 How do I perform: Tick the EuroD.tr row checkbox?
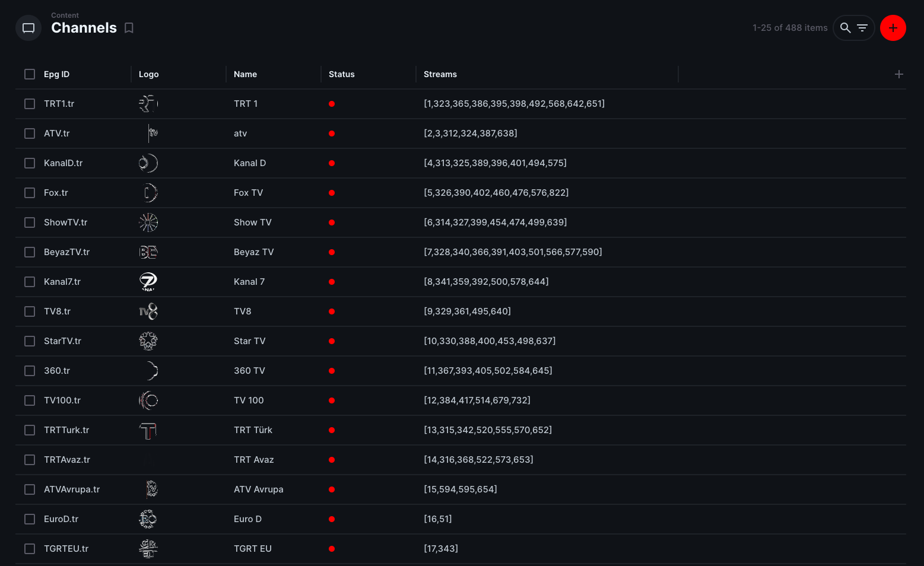[x=30, y=519]
